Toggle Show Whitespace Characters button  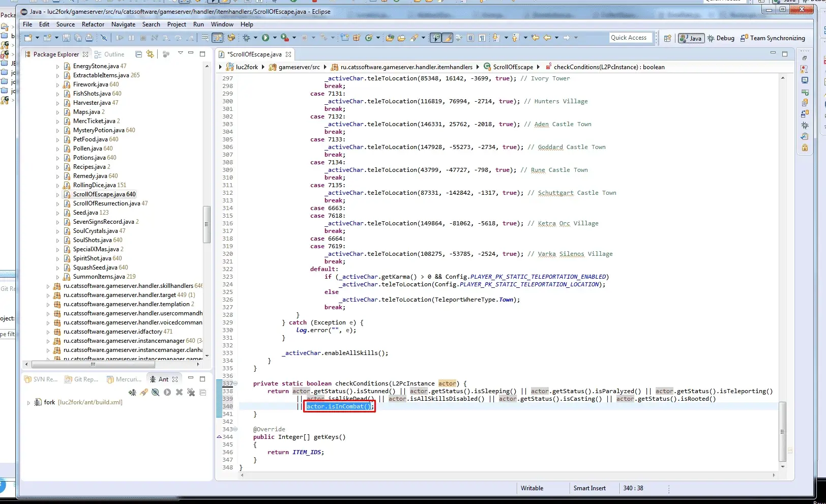[x=482, y=38]
